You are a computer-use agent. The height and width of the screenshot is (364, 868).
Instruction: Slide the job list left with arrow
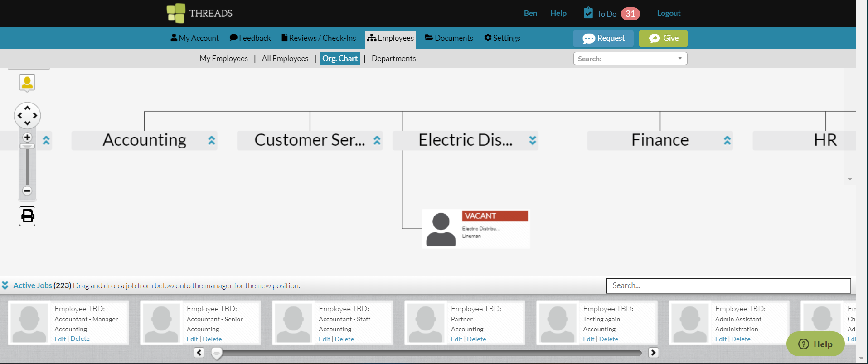point(199,353)
